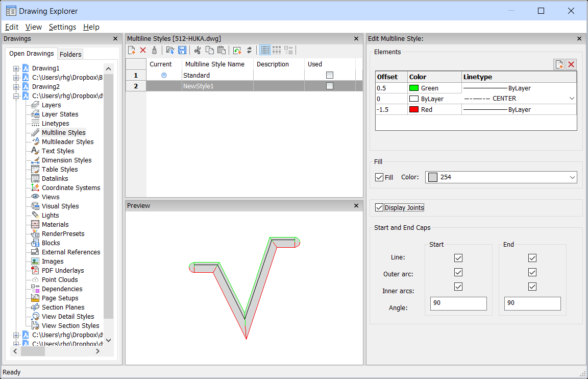Expand the Drawing1 tree node

point(16,68)
